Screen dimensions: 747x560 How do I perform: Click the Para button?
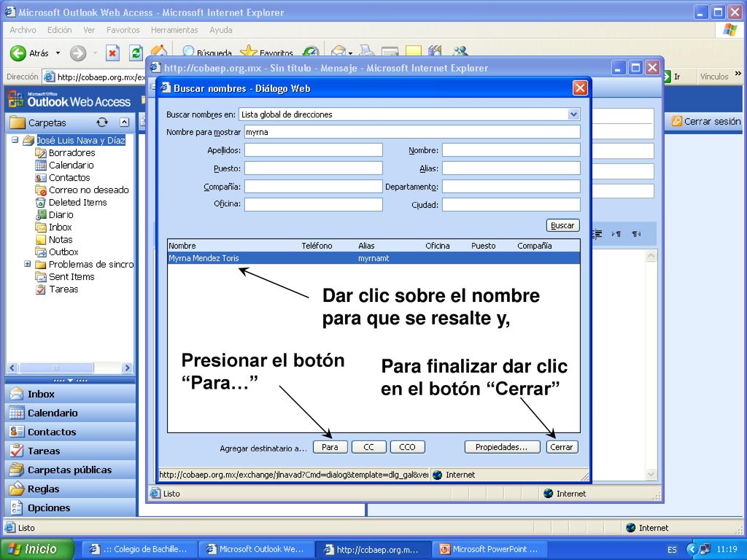point(330,447)
